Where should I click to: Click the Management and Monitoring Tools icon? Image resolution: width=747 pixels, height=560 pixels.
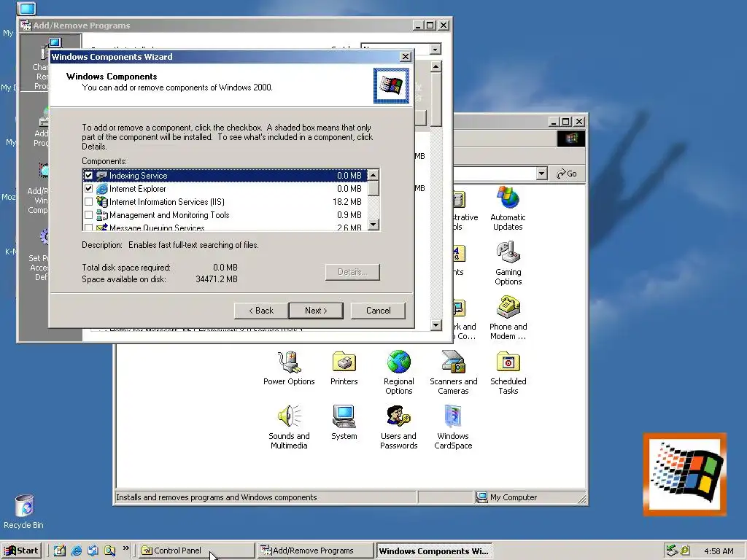point(101,215)
